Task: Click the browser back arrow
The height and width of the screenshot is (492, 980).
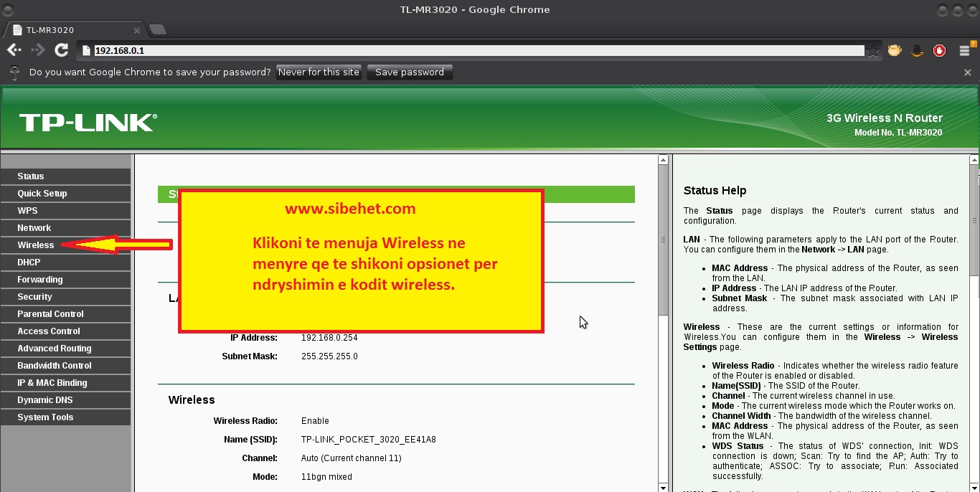Action: [14, 50]
